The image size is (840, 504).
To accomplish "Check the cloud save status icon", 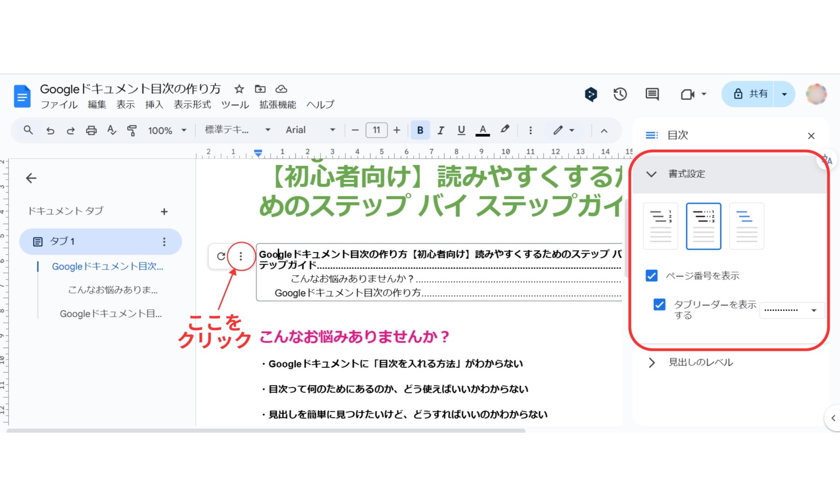I will coord(281,89).
